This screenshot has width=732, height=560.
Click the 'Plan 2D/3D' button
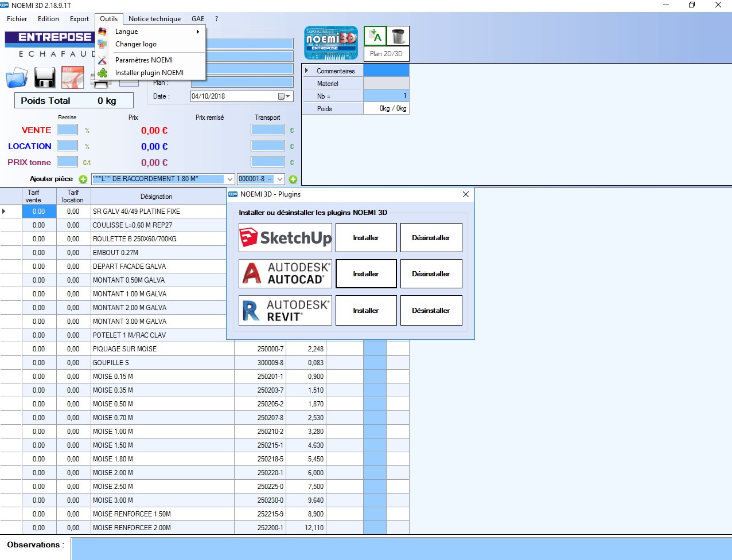click(387, 54)
